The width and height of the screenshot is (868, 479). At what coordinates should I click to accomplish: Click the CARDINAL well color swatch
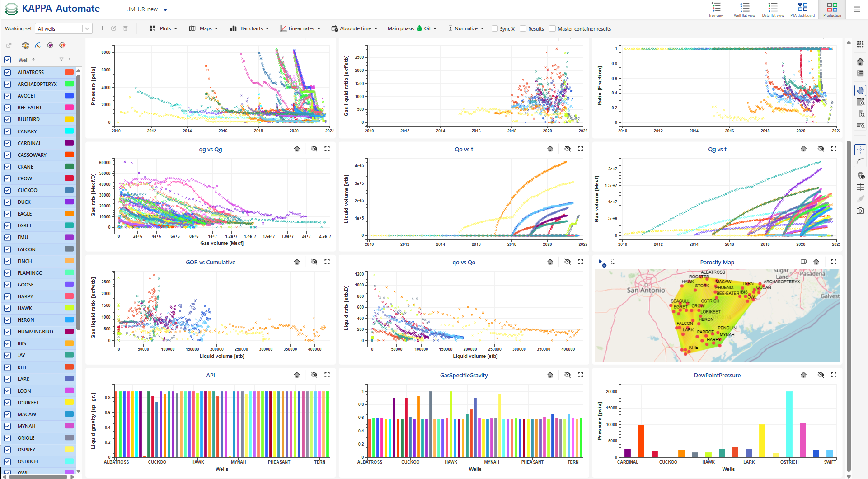point(69,143)
